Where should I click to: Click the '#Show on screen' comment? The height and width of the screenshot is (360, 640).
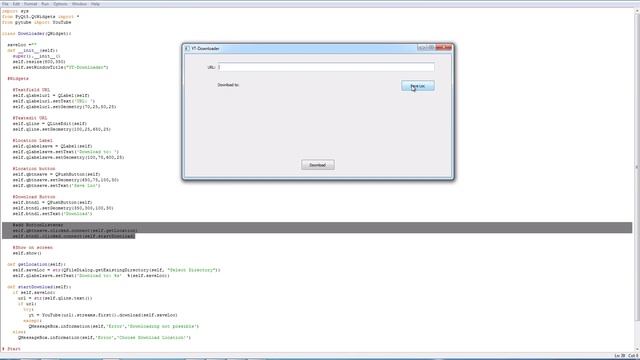pos(33,247)
